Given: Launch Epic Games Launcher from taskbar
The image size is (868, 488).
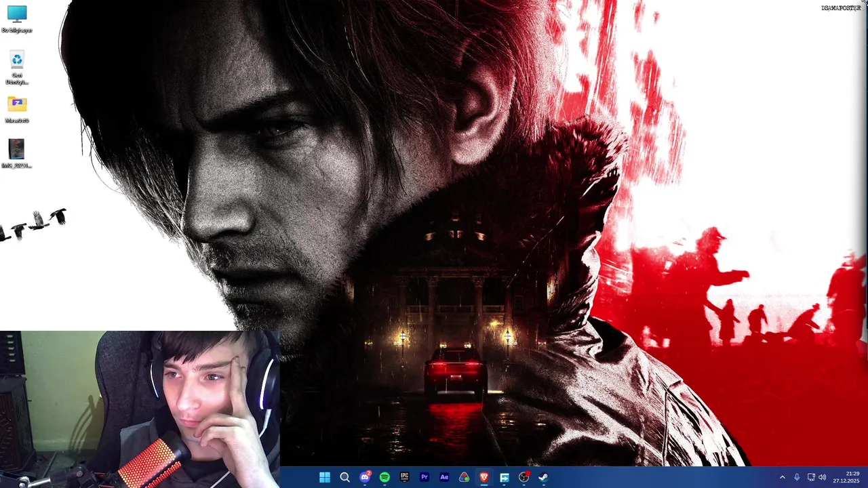Looking at the screenshot, I should (x=405, y=477).
